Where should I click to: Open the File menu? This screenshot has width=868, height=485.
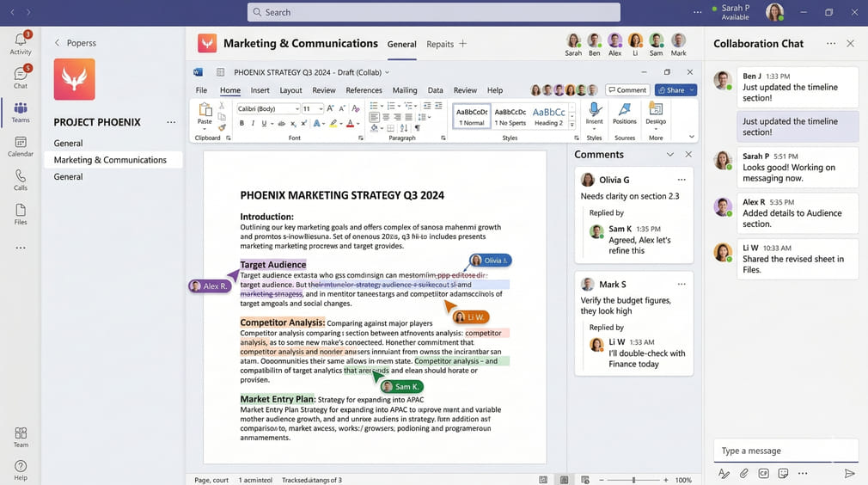point(201,90)
